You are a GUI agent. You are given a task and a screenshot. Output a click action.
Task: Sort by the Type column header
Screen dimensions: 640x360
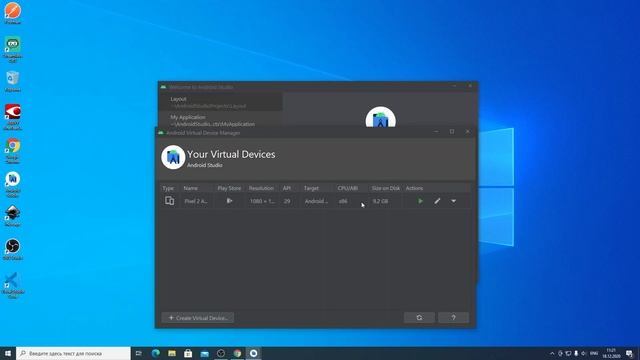[168, 188]
